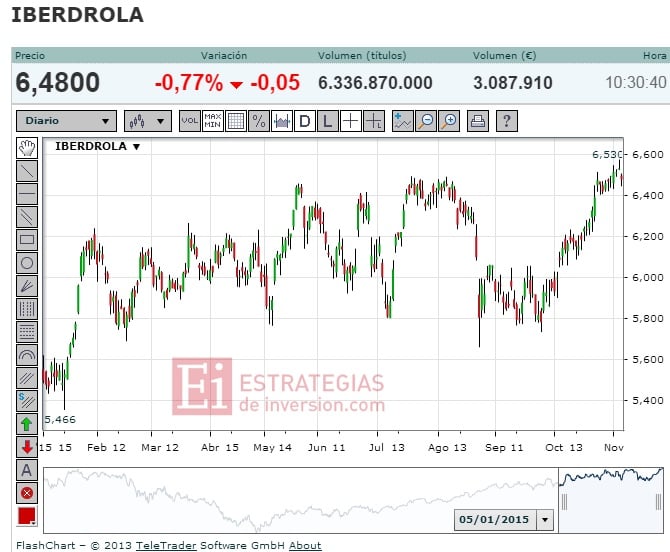Click the 6,000 price axis label

(x=648, y=277)
